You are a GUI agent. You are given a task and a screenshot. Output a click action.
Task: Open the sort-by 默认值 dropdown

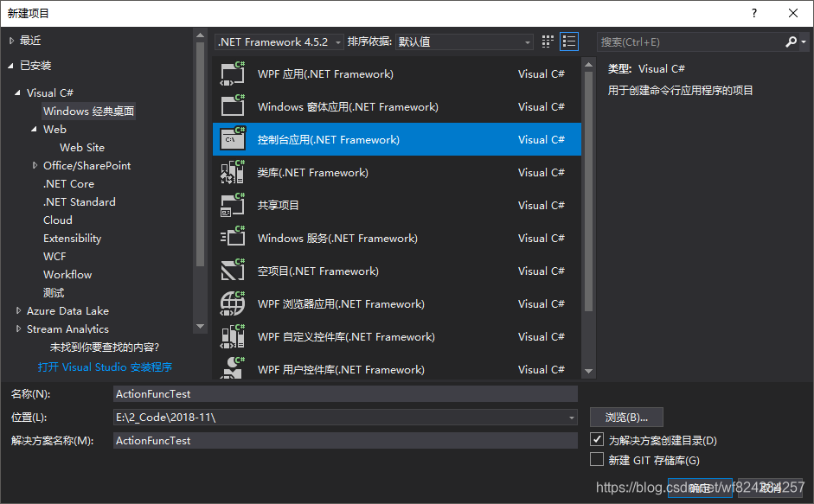click(x=465, y=41)
